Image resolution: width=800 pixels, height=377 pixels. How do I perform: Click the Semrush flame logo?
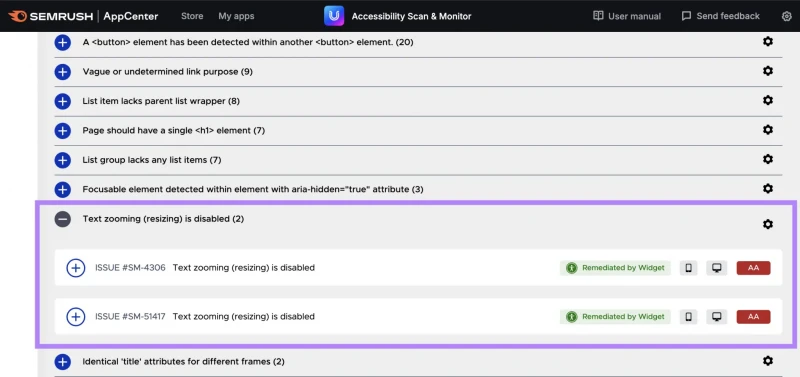[17, 16]
